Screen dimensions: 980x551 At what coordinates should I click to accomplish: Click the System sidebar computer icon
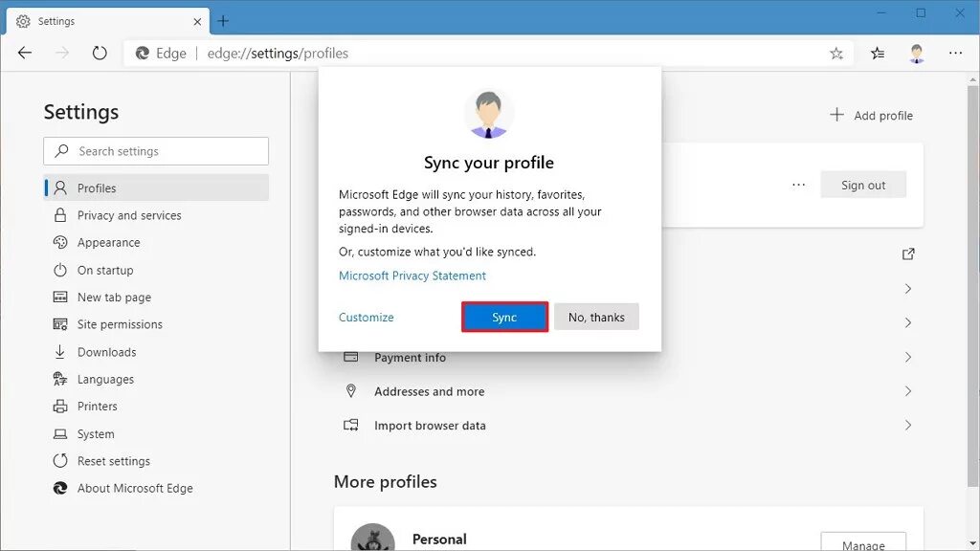(60, 433)
